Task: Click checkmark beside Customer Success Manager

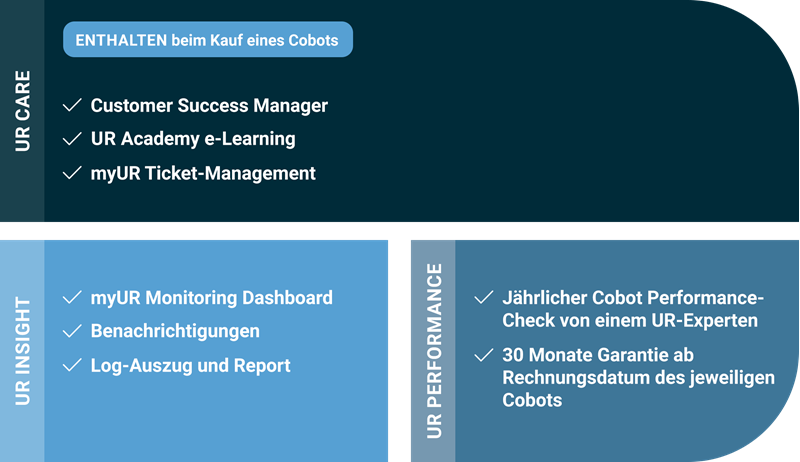Action: [x=71, y=105]
